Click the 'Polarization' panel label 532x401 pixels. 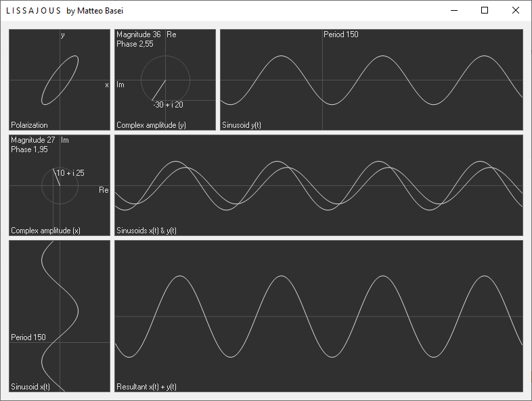[29, 125]
